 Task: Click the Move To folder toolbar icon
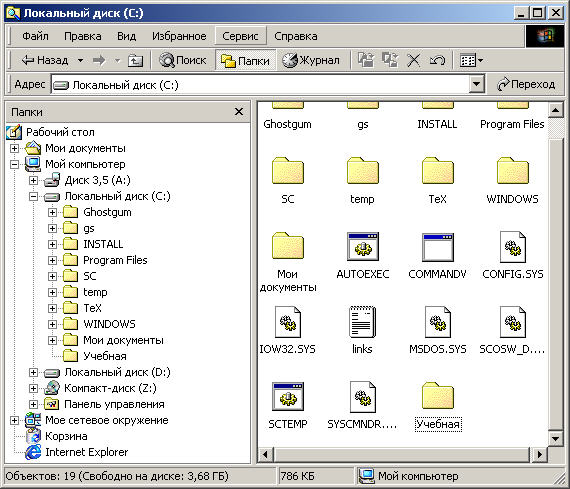[366, 60]
